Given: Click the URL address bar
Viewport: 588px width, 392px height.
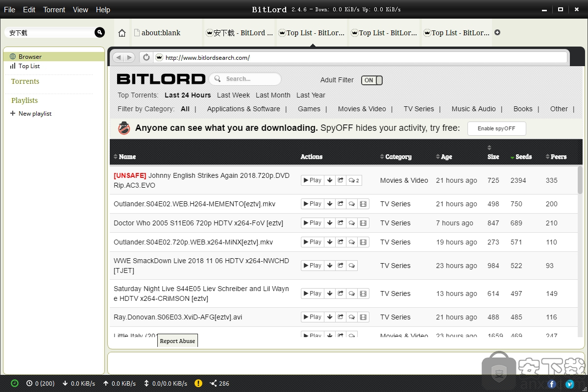Looking at the screenshot, I should pyautogui.click(x=361, y=57).
